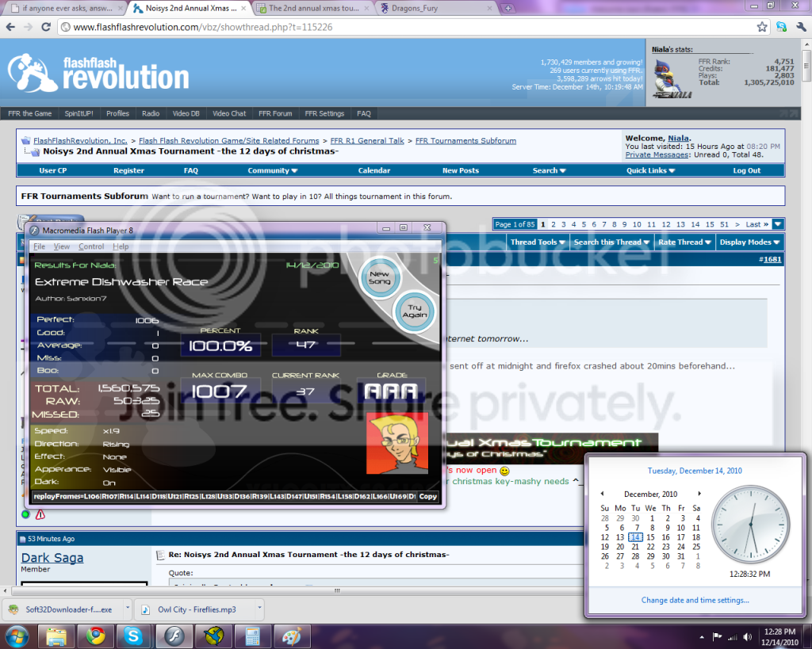This screenshot has height=649, width=812.
Task: Click the Private Messages link
Action: click(654, 155)
